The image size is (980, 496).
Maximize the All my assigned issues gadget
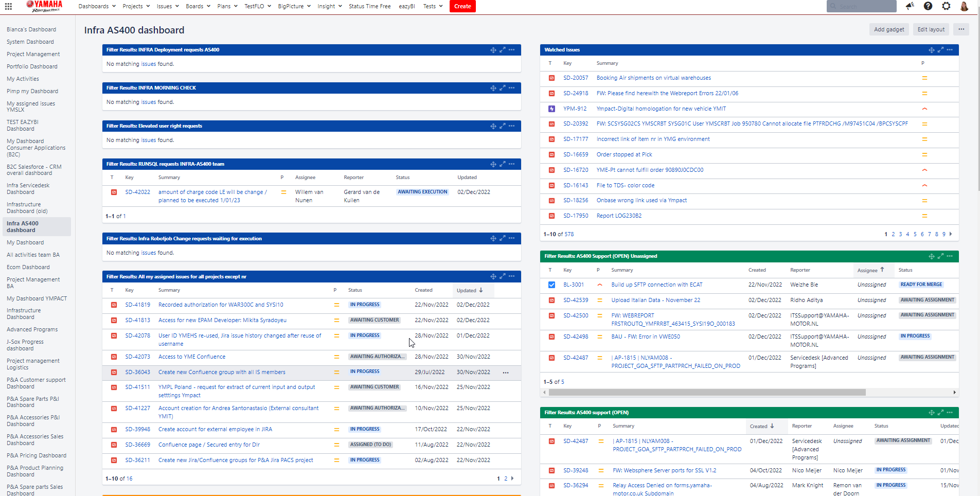(503, 276)
